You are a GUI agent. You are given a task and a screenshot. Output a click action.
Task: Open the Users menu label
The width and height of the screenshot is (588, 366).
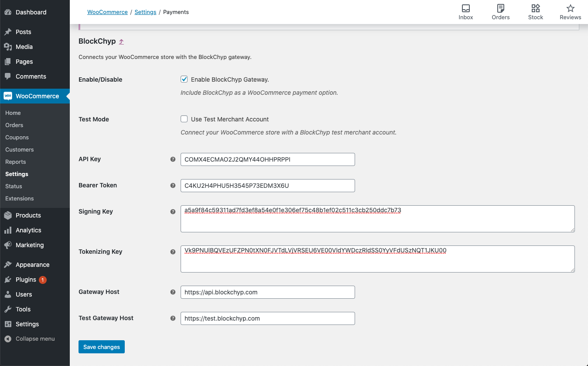(24, 294)
